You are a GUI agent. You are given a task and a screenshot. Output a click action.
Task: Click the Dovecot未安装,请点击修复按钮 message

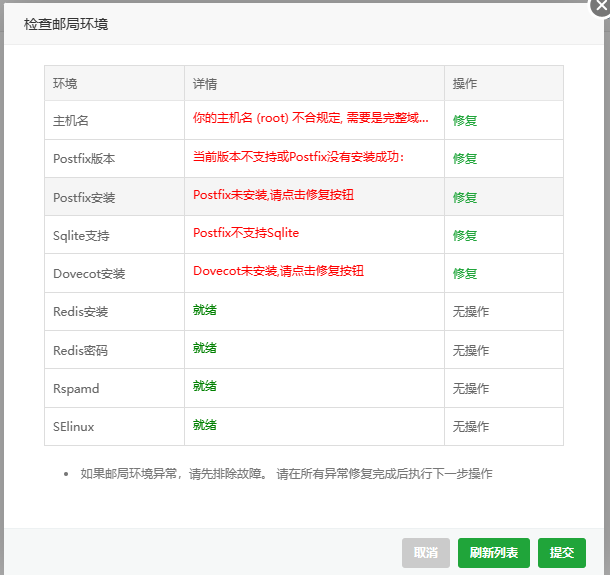(x=279, y=271)
